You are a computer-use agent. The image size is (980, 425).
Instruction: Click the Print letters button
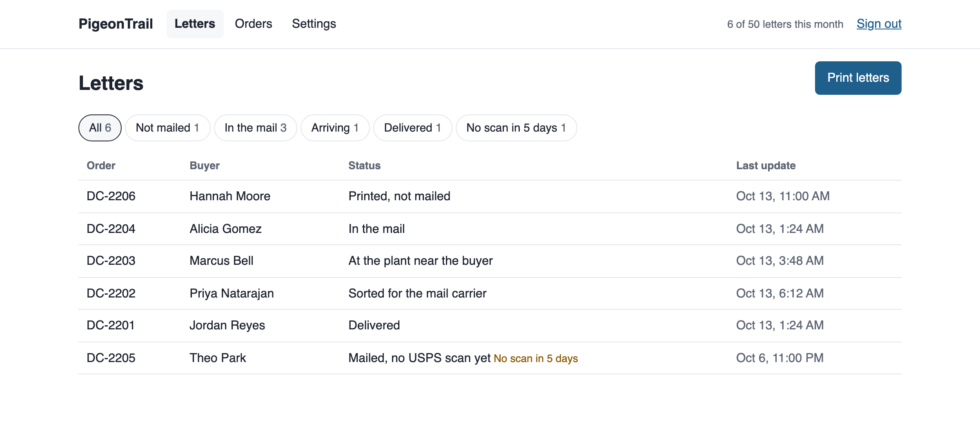(858, 78)
